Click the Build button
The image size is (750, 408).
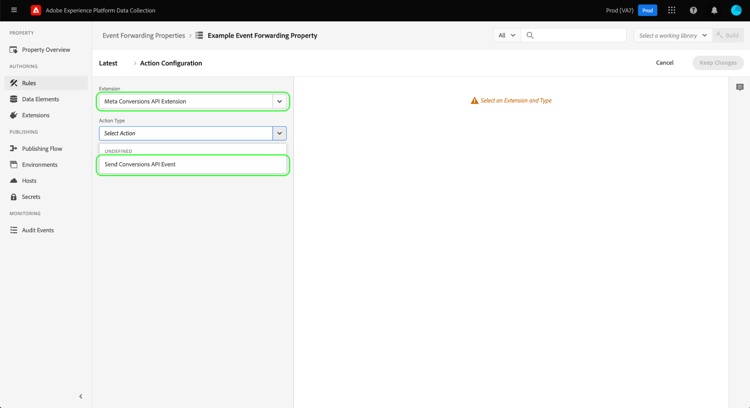pos(728,35)
